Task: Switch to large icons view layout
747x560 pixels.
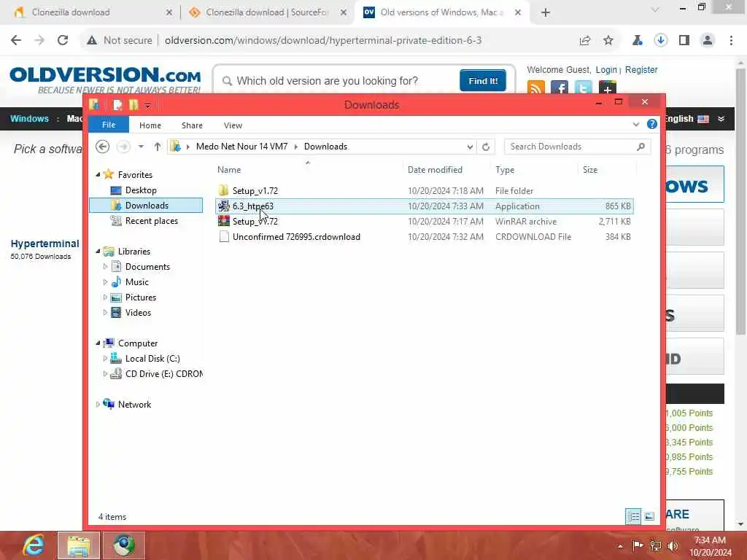Action: [649, 516]
